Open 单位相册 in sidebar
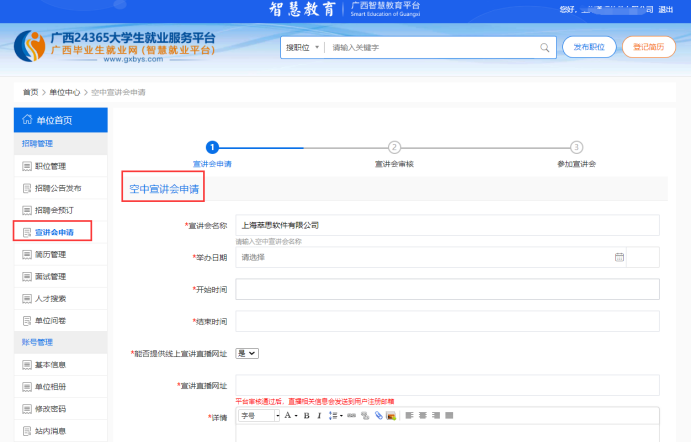 point(61,387)
